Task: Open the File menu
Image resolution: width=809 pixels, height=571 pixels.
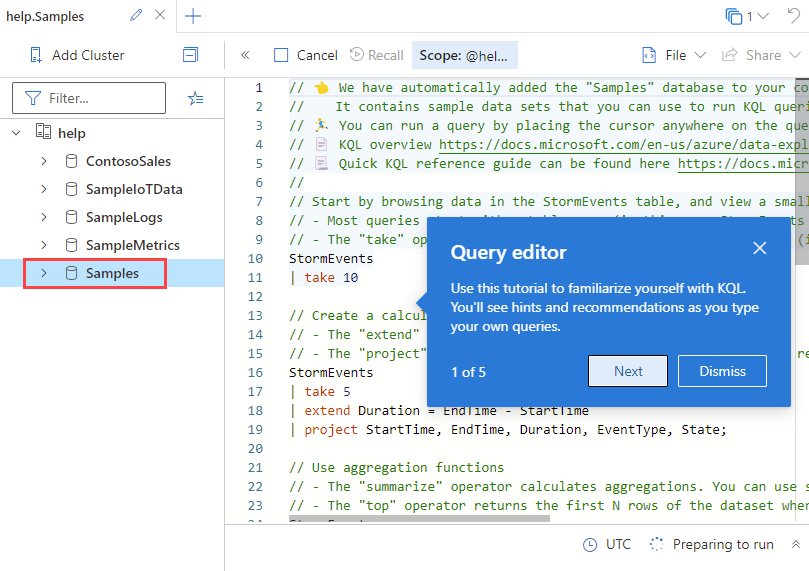Action: point(673,55)
